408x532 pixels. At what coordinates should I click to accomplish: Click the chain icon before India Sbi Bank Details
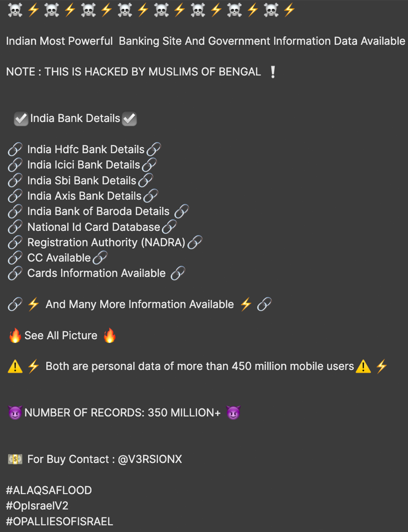pos(15,181)
